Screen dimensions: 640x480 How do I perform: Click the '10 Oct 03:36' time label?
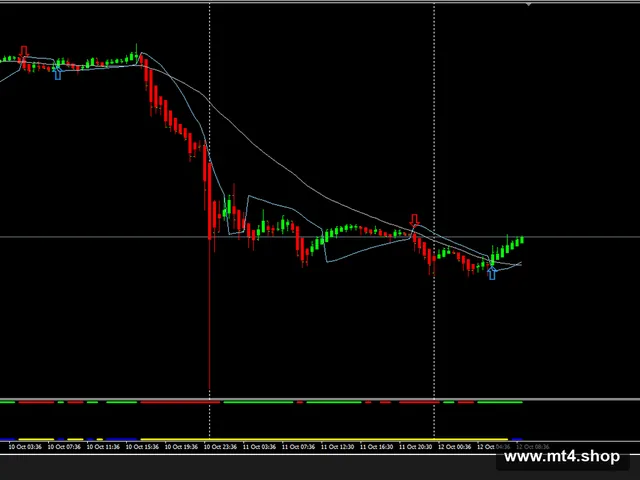[25, 447]
